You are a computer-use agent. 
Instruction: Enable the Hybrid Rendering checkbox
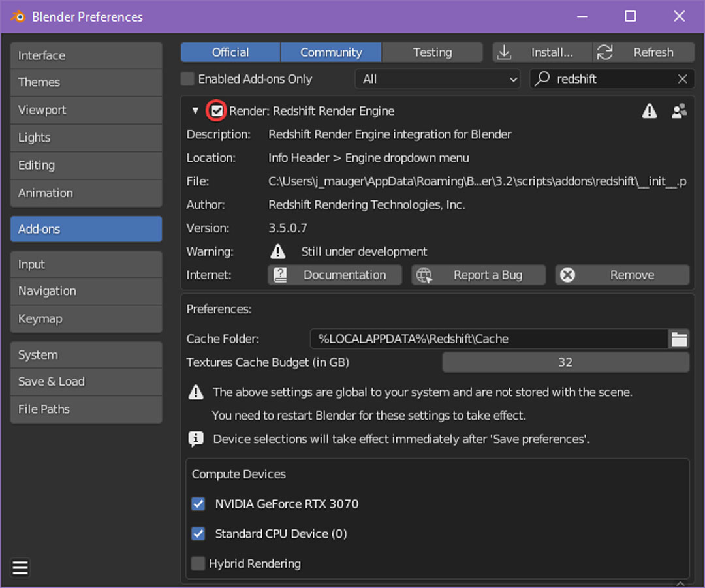[x=198, y=563]
